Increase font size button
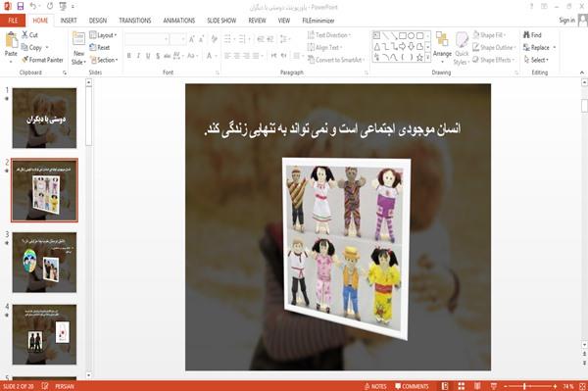 pos(192,39)
